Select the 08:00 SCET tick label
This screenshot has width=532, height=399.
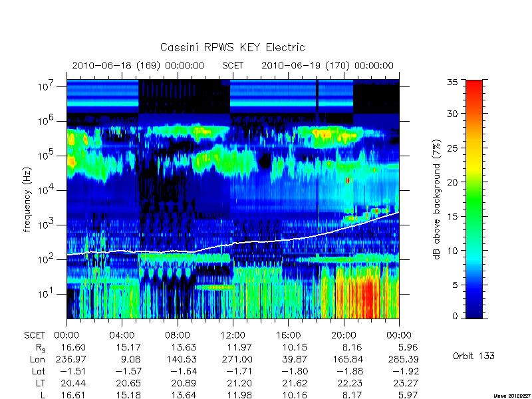(x=178, y=335)
